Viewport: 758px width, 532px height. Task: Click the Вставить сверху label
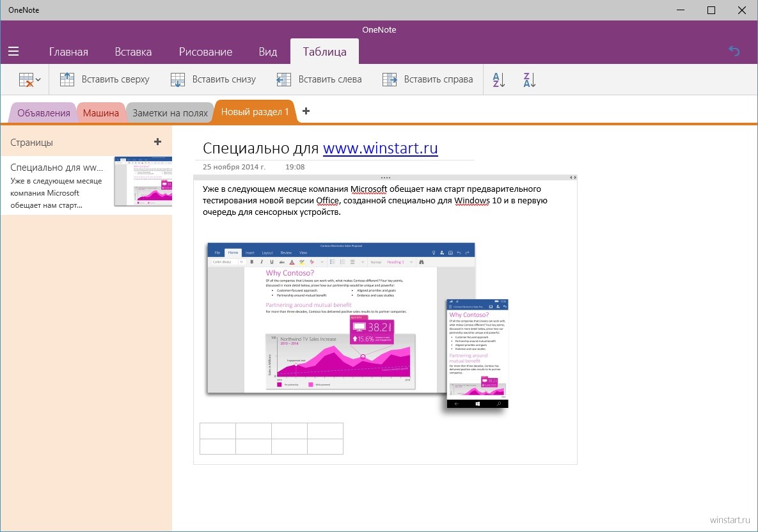pyautogui.click(x=116, y=79)
